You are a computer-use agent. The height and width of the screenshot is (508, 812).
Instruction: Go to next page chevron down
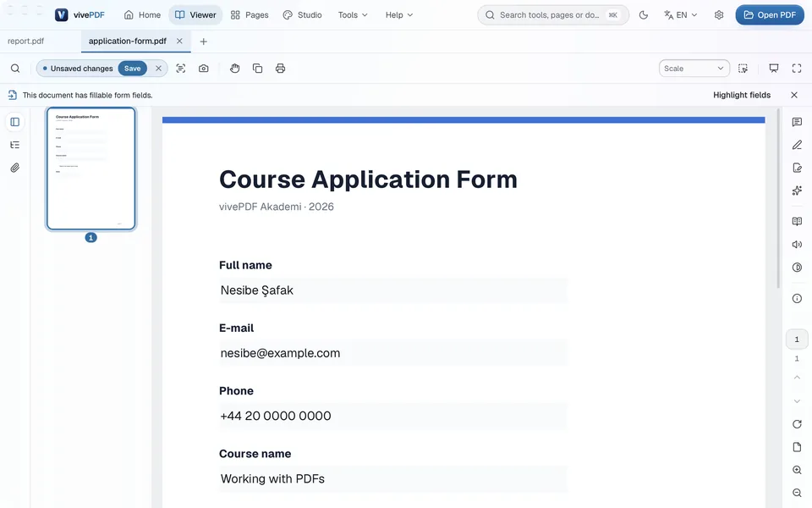(x=797, y=400)
